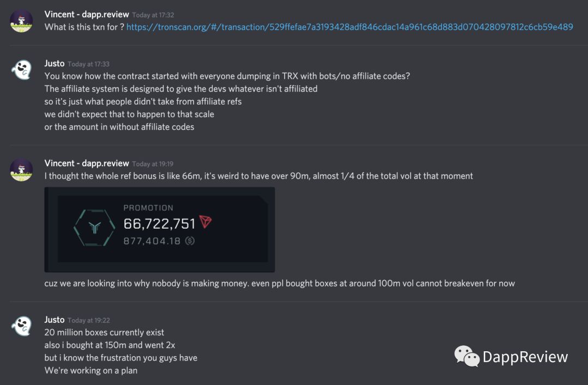The height and width of the screenshot is (385, 588).
Task: Click the hexagon promotion emblem icon
Action: click(95, 228)
